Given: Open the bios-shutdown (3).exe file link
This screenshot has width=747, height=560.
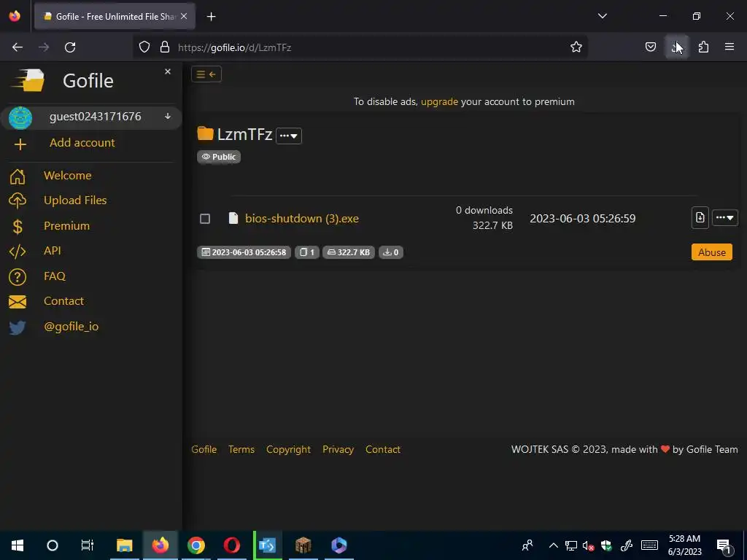Looking at the screenshot, I should [x=302, y=219].
